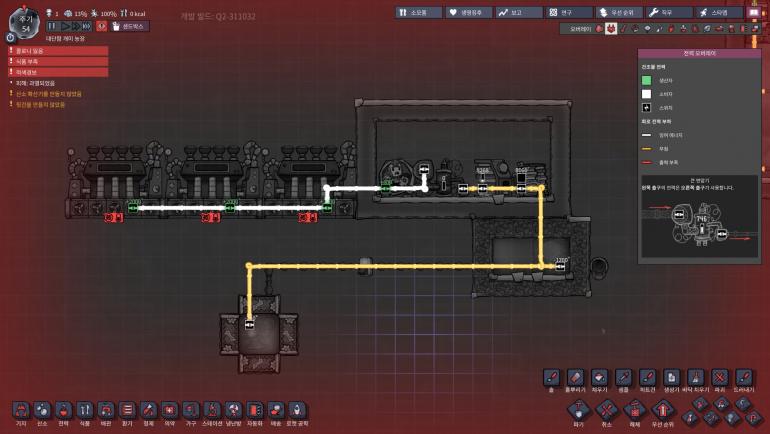Open the Stations build category with microscope

click(212, 410)
